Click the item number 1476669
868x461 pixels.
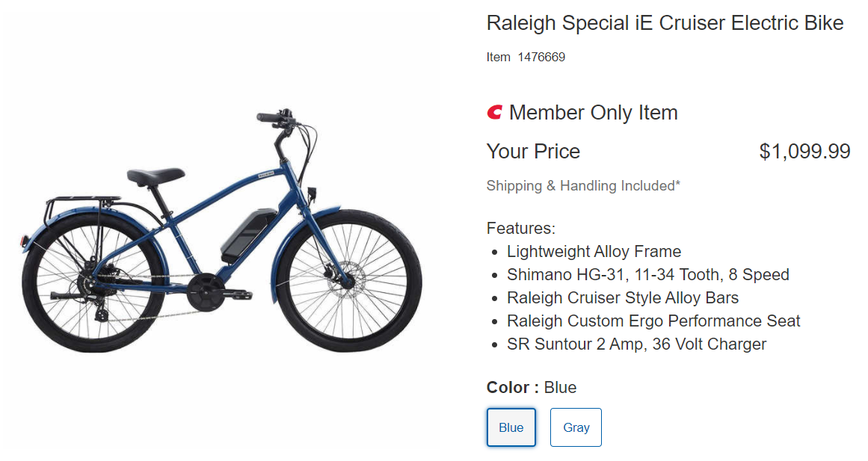541,57
